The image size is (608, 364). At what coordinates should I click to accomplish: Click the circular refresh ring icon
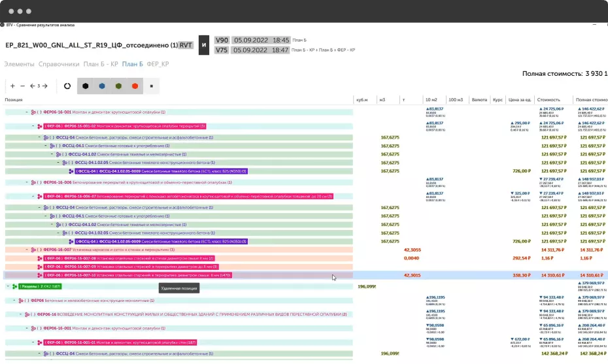tap(67, 86)
